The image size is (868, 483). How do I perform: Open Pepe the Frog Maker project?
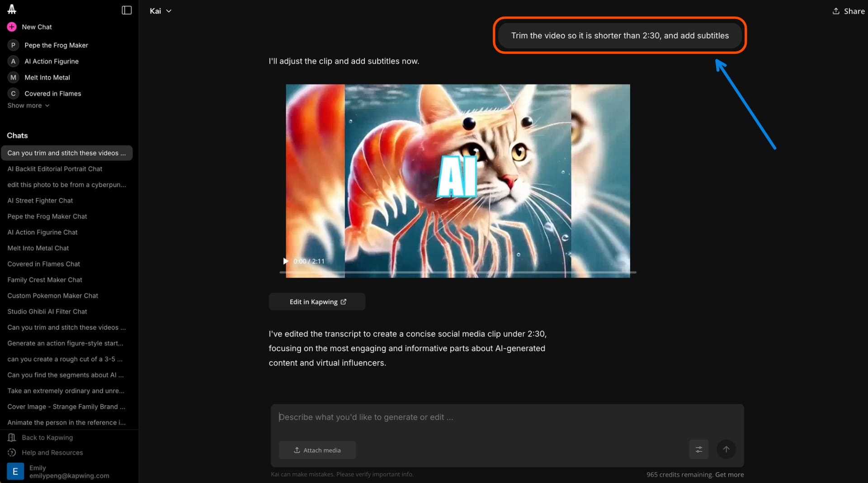[x=56, y=45]
